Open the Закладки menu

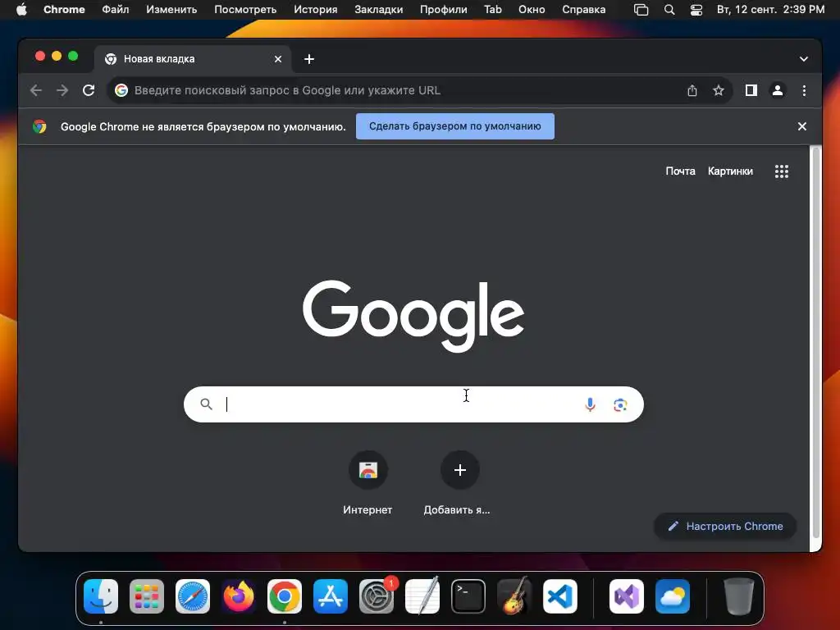tap(379, 10)
